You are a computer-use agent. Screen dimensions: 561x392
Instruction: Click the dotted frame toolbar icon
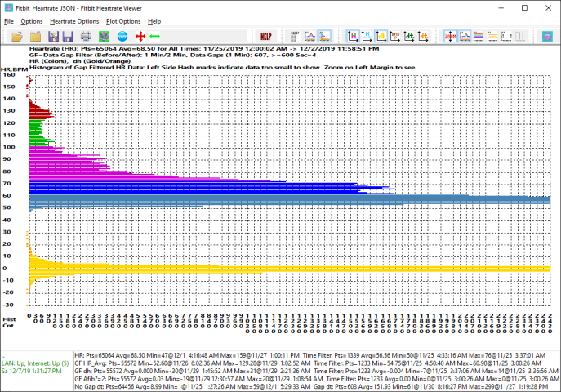tap(506, 37)
